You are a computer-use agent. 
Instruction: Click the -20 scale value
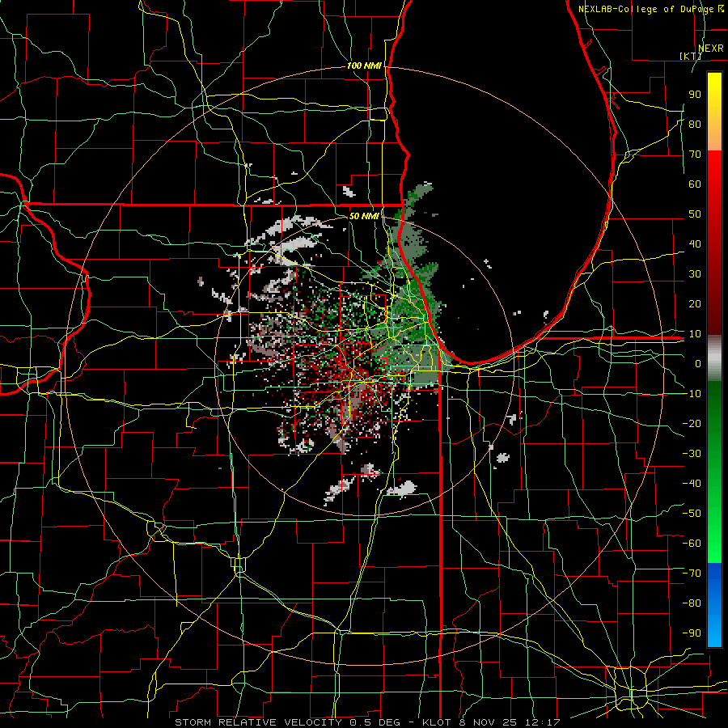pyautogui.click(x=692, y=423)
